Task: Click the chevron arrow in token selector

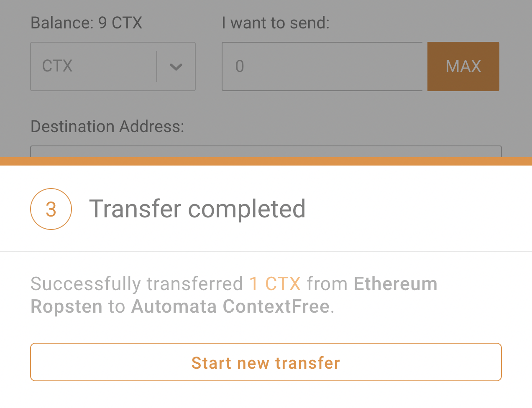Action: pyautogui.click(x=176, y=67)
